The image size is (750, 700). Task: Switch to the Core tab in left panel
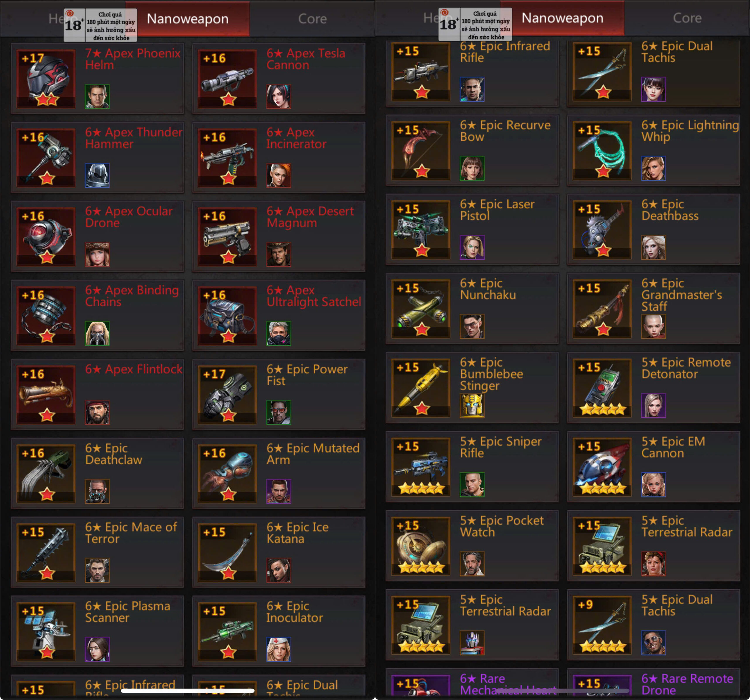312,19
